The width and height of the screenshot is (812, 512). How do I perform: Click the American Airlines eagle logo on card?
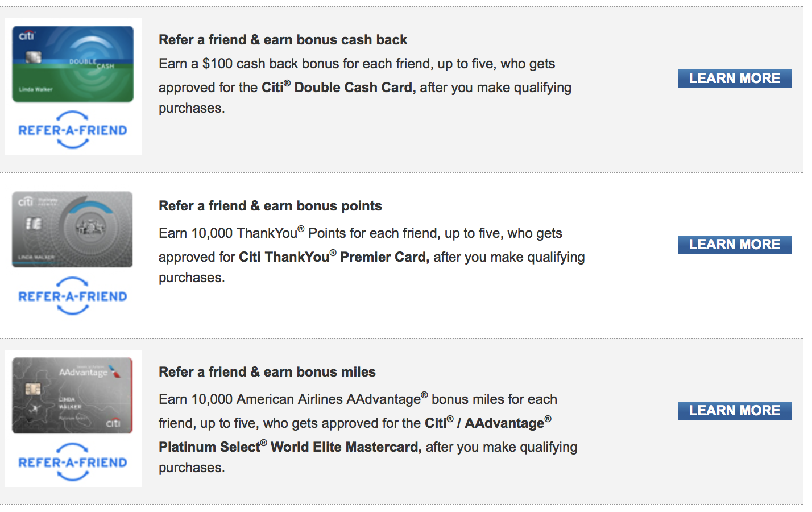point(115,371)
